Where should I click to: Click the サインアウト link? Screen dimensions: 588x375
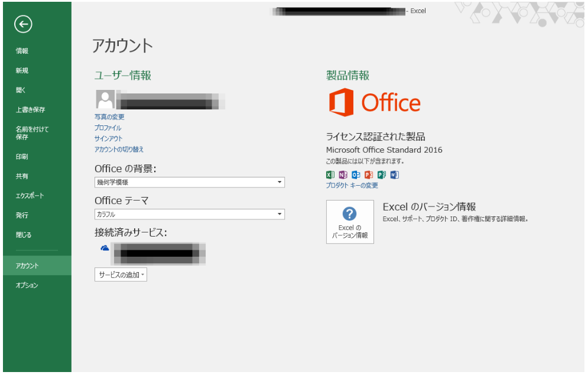pyautogui.click(x=108, y=138)
